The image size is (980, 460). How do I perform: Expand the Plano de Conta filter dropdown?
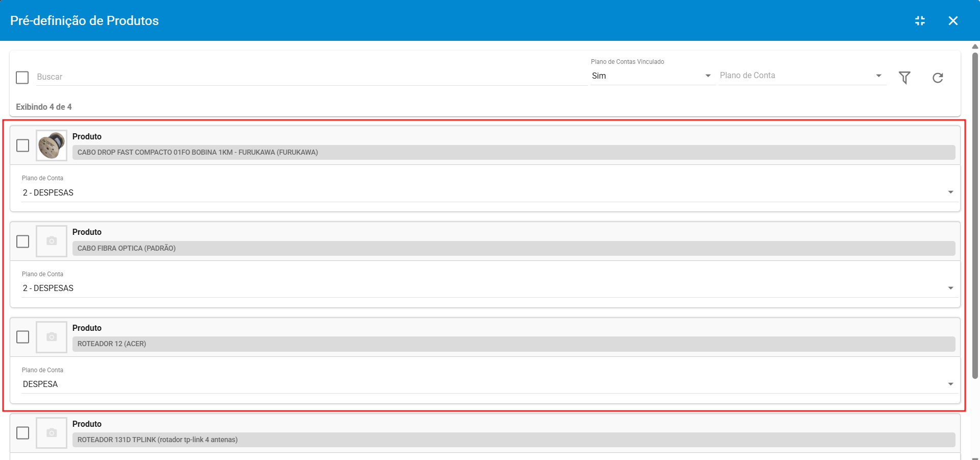click(x=801, y=76)
